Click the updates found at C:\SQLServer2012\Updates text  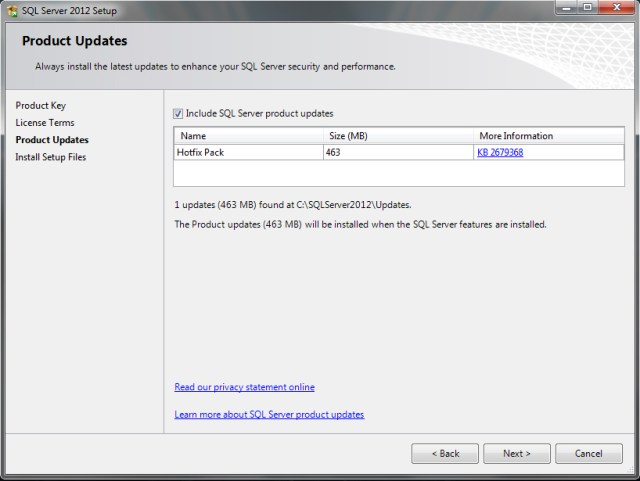(293, 205)
